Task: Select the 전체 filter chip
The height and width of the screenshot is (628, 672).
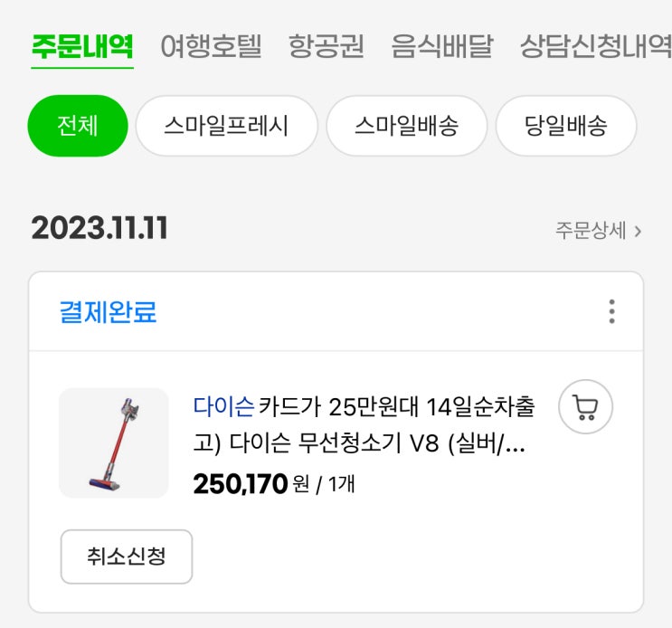Action: pos(78,126)
